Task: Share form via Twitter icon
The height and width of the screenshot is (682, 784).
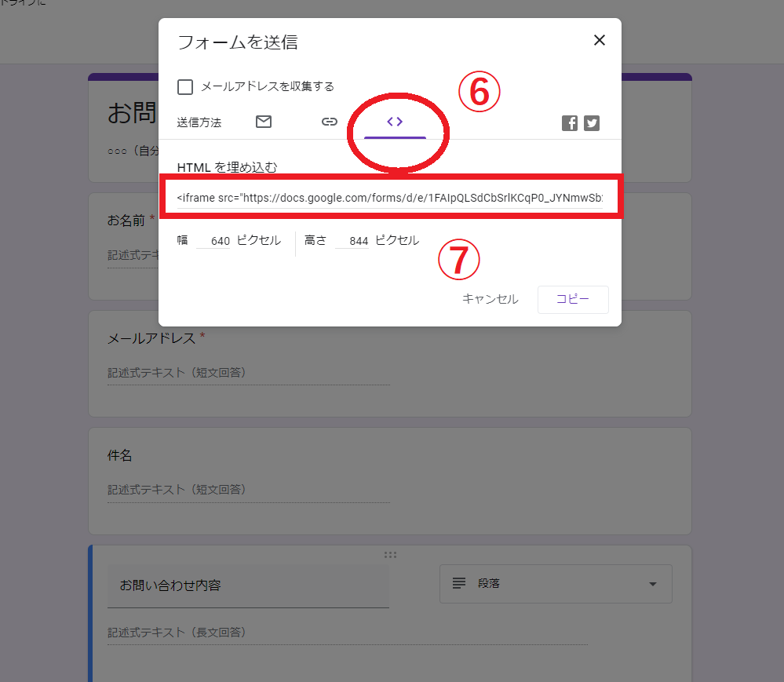Action: point(592,123)
